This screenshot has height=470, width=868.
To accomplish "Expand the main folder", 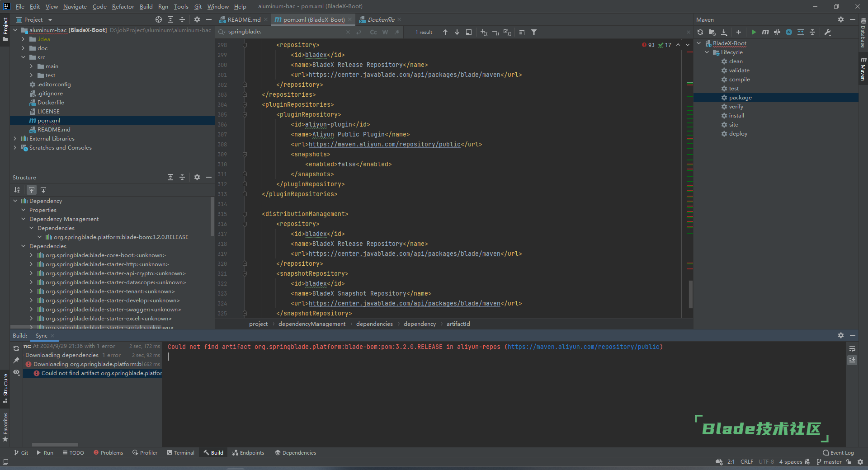I will pos(31,66).
